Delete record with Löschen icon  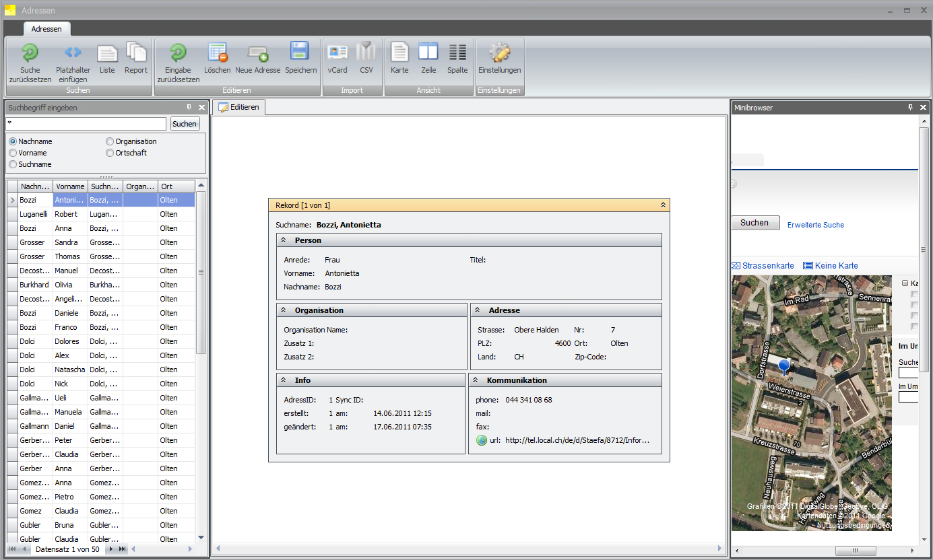pyautogui.click(x=218, y=53)
